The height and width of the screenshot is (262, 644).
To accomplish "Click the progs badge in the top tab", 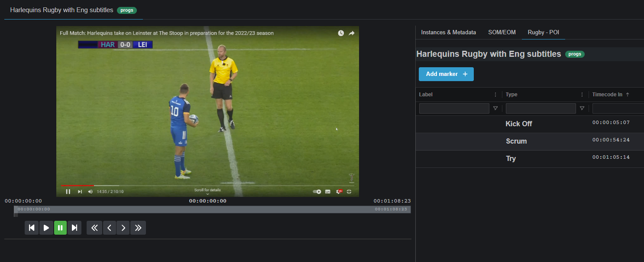I will click(127, 10).
